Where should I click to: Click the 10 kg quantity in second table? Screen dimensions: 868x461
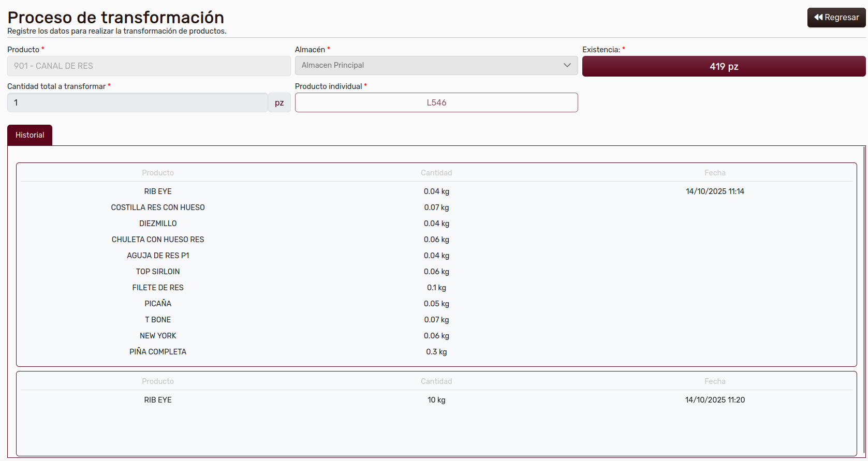point(436,400)
